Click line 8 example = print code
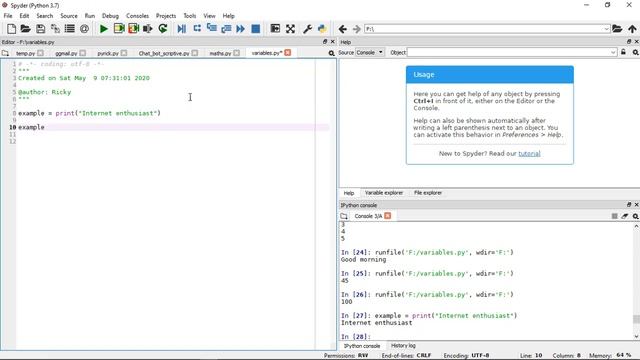 pos(89,113)
